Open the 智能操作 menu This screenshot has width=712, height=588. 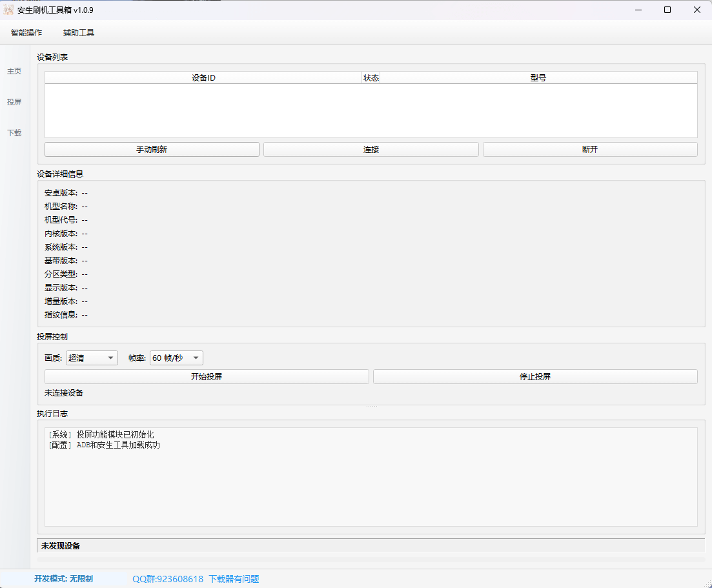pos(26,32)
